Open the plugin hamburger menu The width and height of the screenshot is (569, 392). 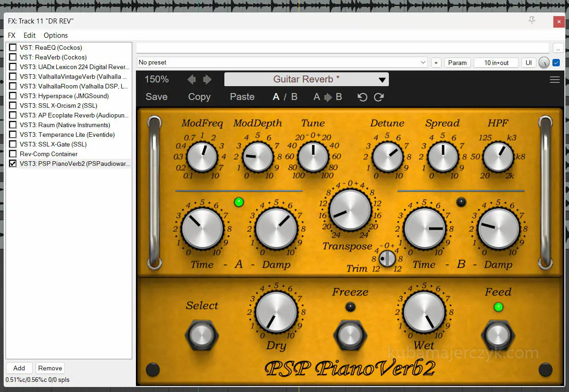(x=555, y=80)
